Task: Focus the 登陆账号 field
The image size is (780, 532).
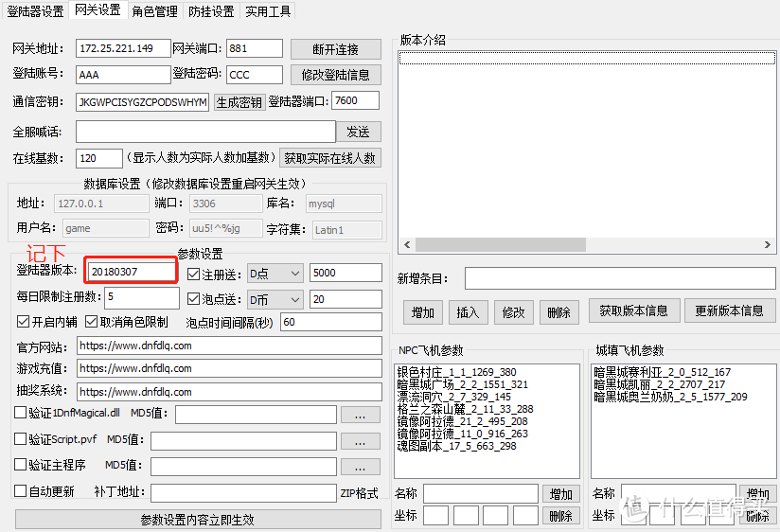Action: click(123, 75)
